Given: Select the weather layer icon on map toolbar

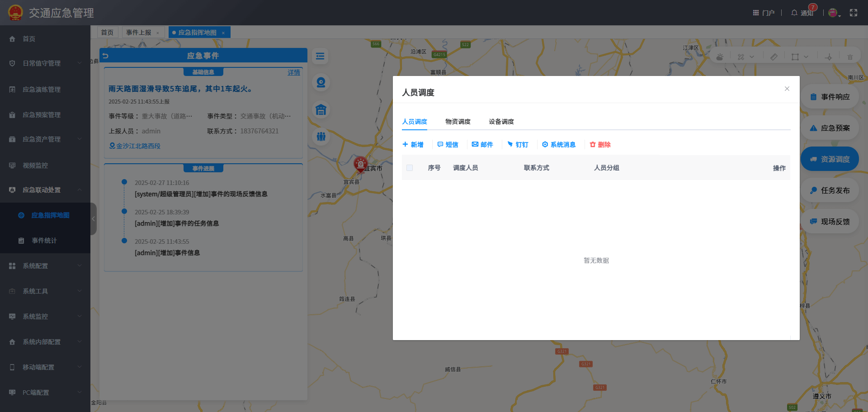Looking at the screenshot, I should 719,56.
